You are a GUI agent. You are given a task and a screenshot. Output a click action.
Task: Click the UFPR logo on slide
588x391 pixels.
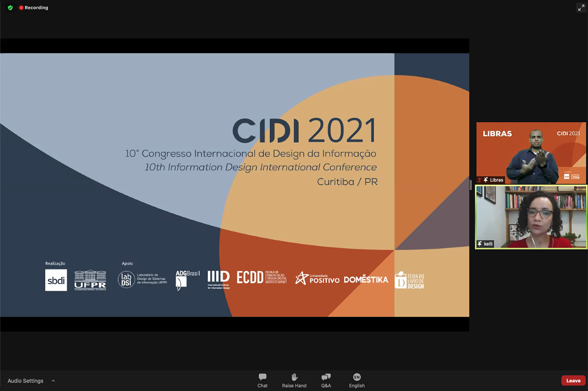click(x=90, y=280)
